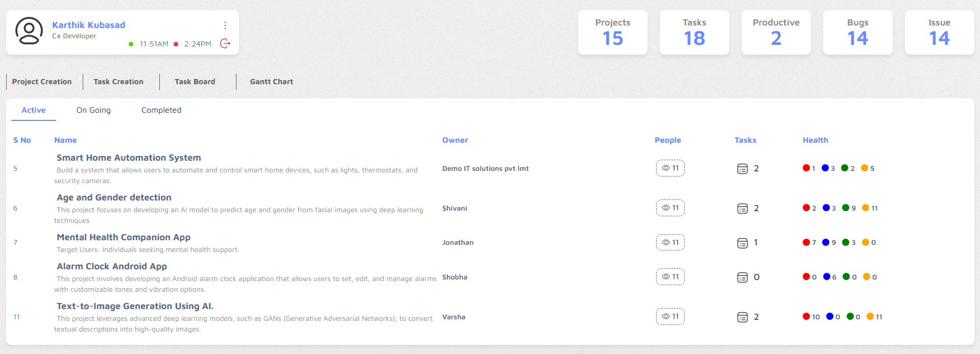Toggle people view eye badge for Shivani's project
Image resolution: width=980 pixels, height=354 pixels.
(671, 208)
